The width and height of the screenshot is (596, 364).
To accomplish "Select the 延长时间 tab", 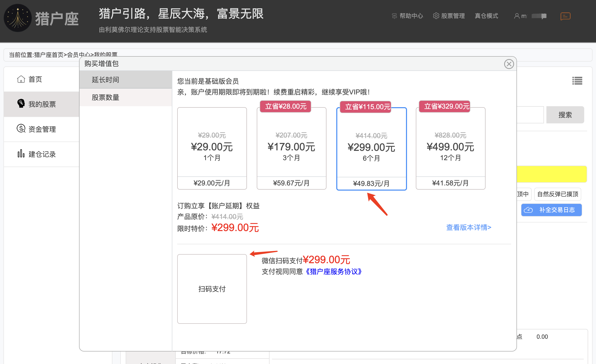I will 126,80.
